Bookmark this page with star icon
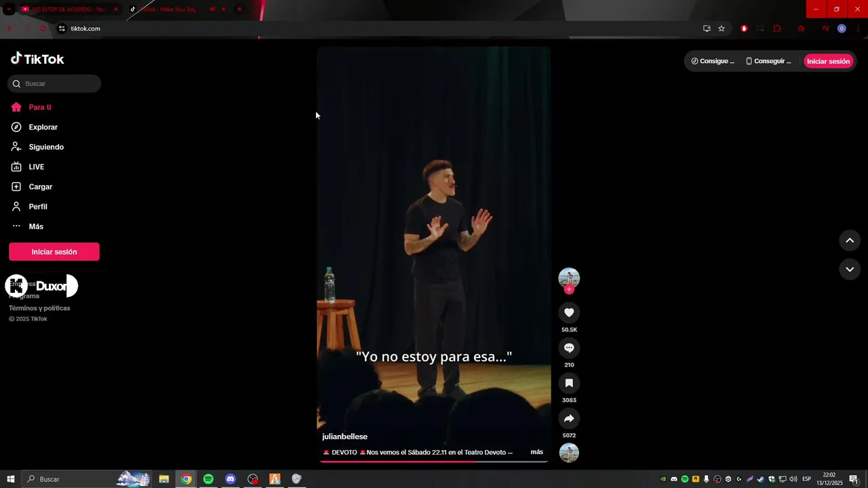Viewport: 868px width, 488px height. [722, 28]
